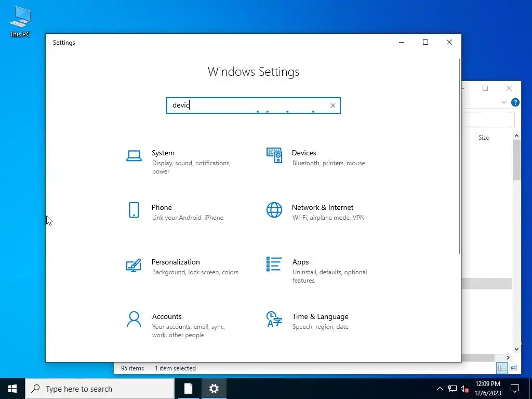The image size is (532, 399).
Task: Click the Devices category title
Action: tap(304, 153)
